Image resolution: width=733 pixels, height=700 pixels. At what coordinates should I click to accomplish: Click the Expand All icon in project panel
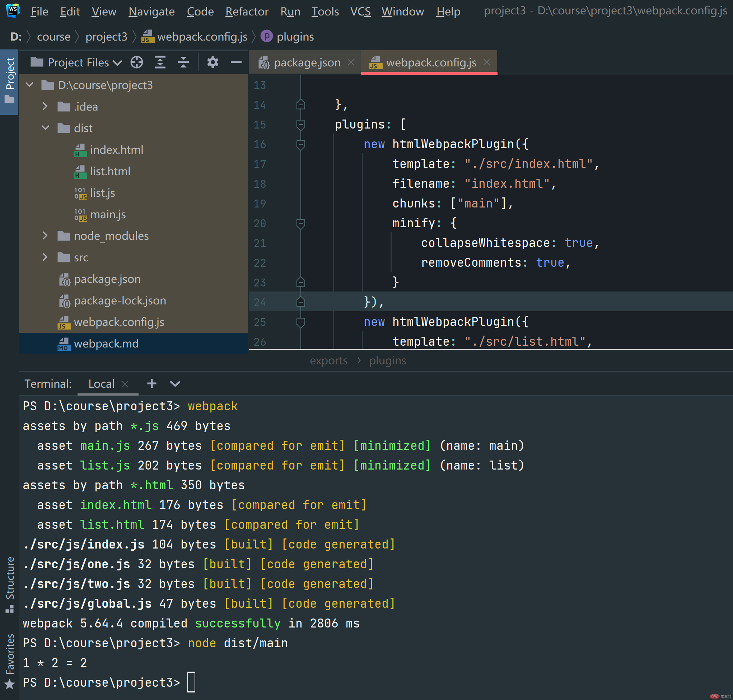pyautogui.click(x=160, y=62)
